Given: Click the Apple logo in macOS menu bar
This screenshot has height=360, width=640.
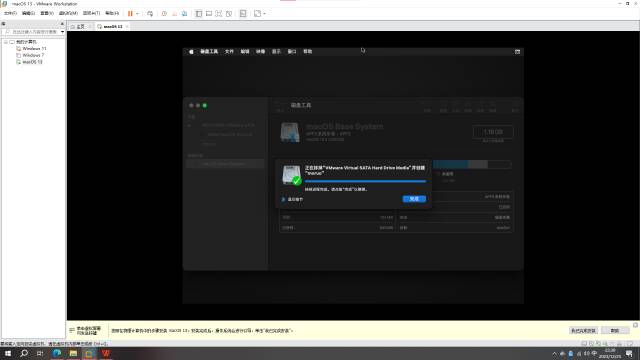Looking at the screenshot, I should coord(191,52).
